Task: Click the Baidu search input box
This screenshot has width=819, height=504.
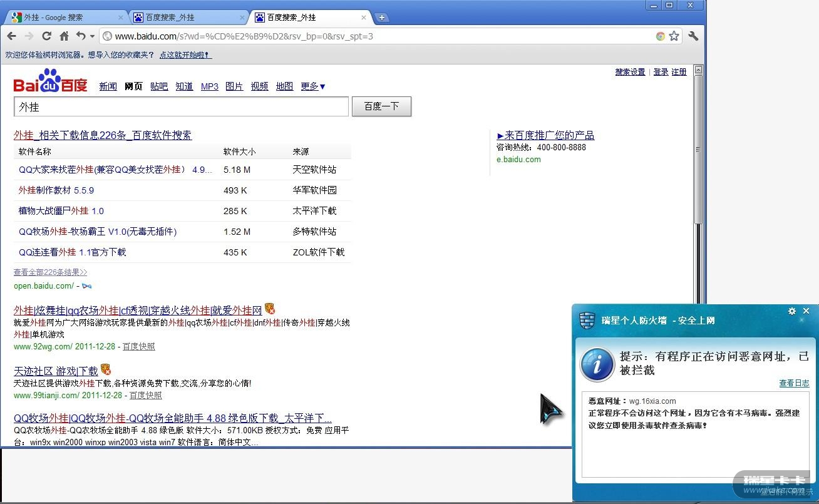Action: coord(181,107)
